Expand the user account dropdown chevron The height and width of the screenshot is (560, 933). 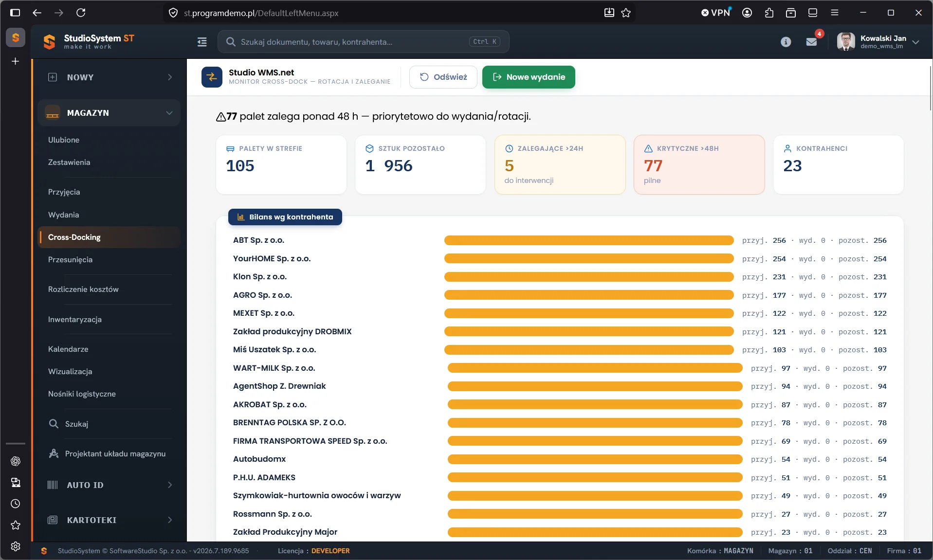[x=915, y=42]
